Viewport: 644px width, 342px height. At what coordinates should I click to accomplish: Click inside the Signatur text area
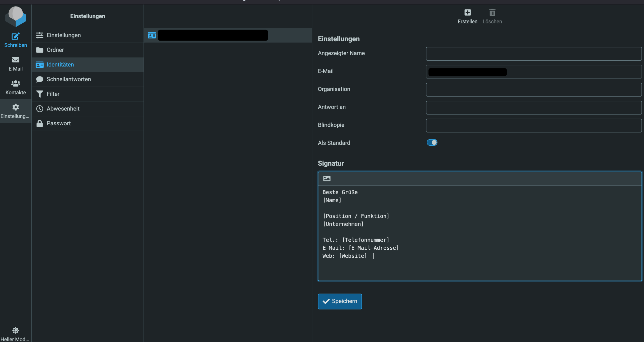(x=479, y=233)
